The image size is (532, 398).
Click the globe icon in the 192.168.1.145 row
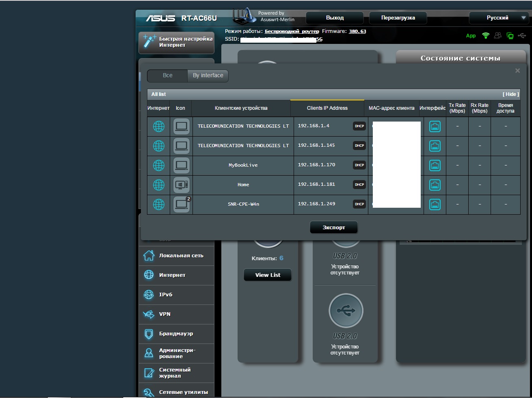point(159,146)
